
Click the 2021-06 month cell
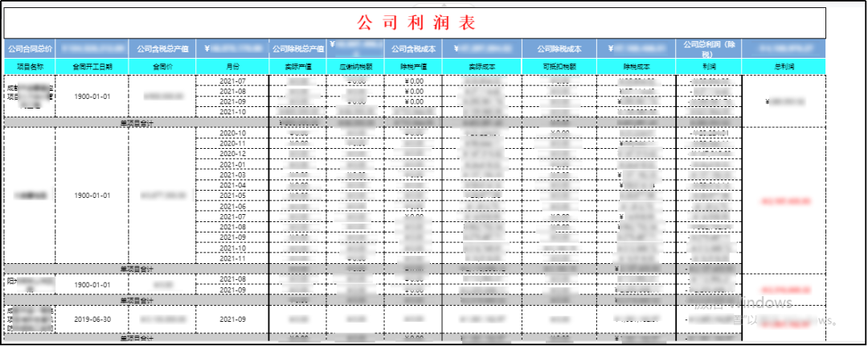(x=232, y=206)
